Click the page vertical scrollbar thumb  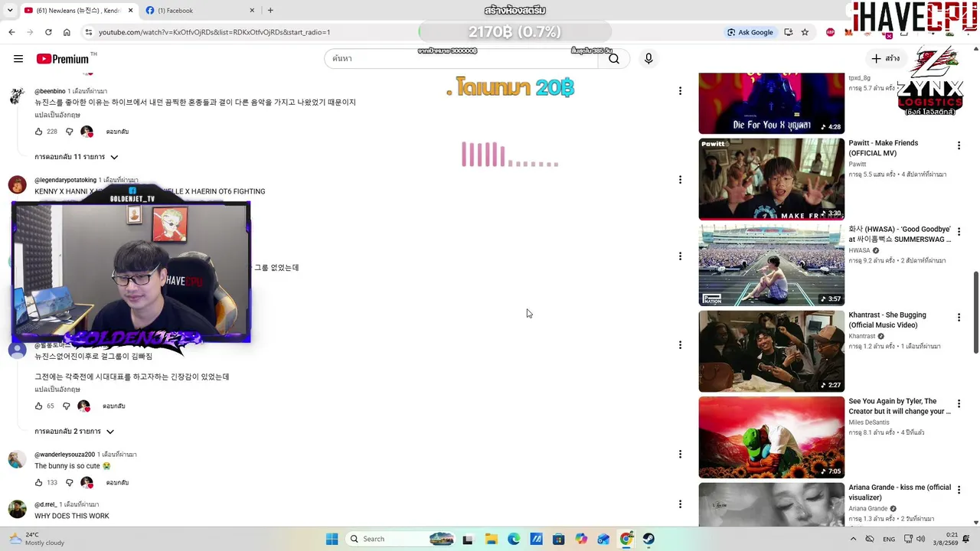975,312
